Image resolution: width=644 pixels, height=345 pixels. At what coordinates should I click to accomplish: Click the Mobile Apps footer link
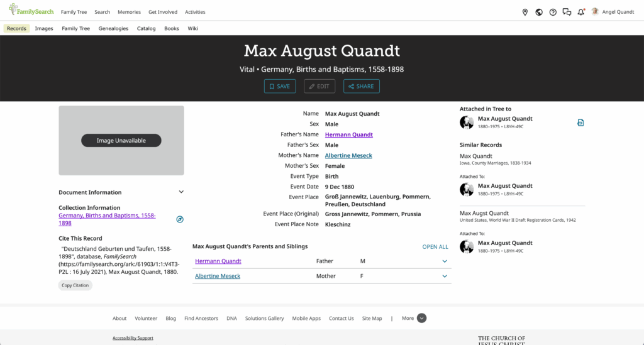point(306,319)
